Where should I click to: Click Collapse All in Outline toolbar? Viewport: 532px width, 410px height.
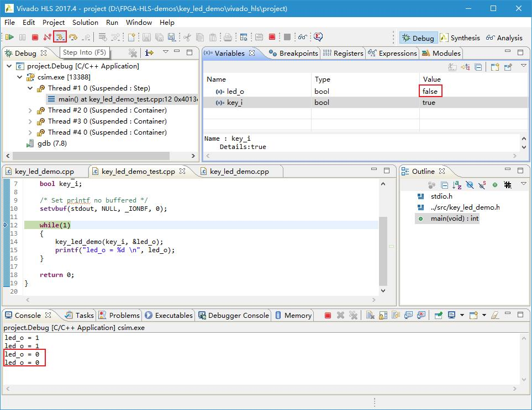(444, 185)
